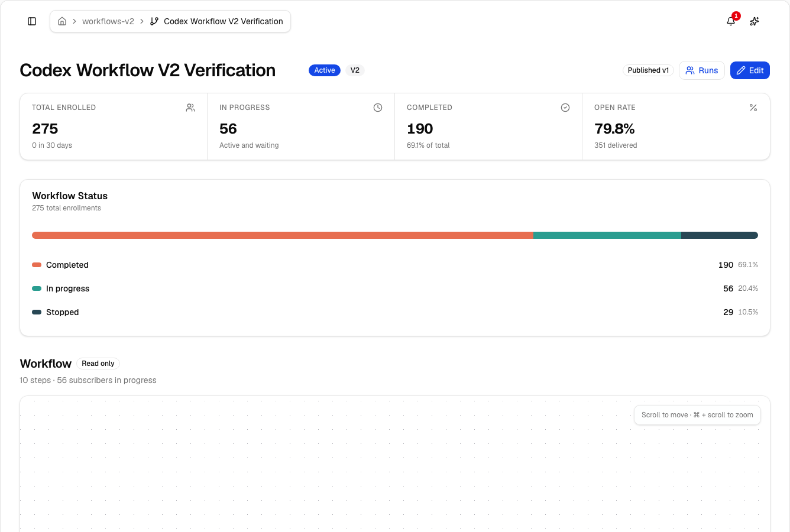The height and width of the screenshot is (532, 790).
Task: Click the In progress legend color dot
Action: [x=37, y=288]
